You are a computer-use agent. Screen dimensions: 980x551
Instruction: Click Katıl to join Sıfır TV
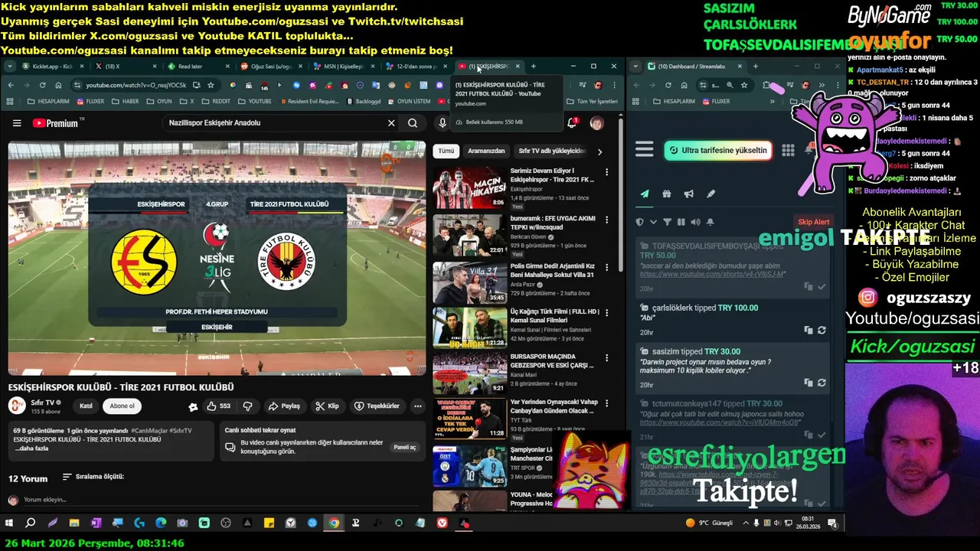point(86,406)
